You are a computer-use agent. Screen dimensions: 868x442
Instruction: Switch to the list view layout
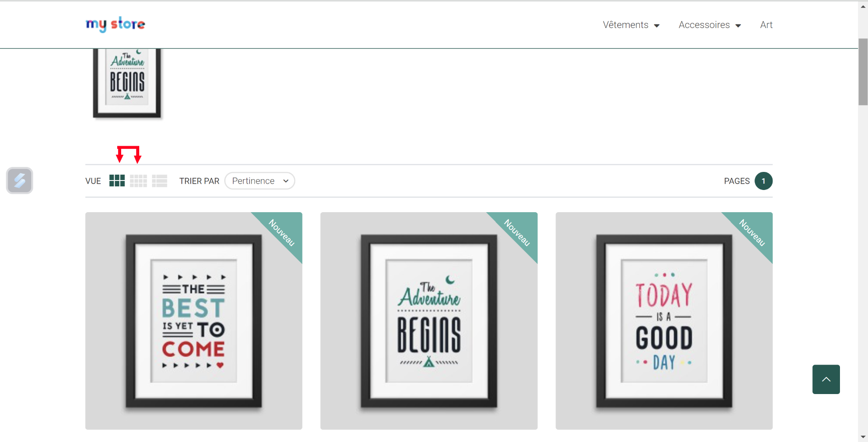pyautogui.click(x=160, y=181)
